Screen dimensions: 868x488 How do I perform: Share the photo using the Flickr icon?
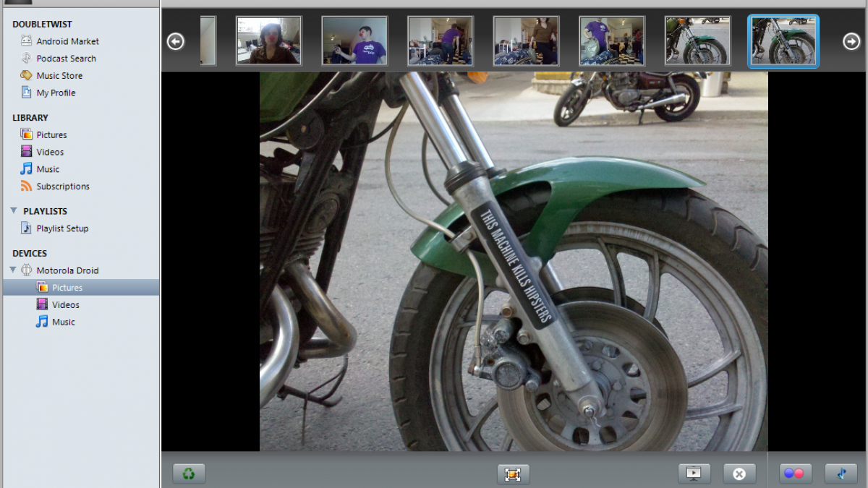coord(796,474)
